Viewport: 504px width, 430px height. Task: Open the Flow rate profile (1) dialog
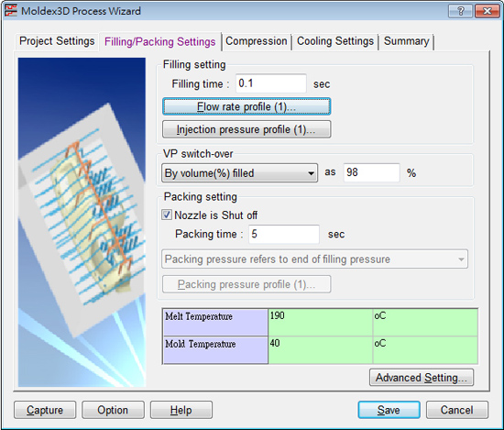(x=247, y=106)
